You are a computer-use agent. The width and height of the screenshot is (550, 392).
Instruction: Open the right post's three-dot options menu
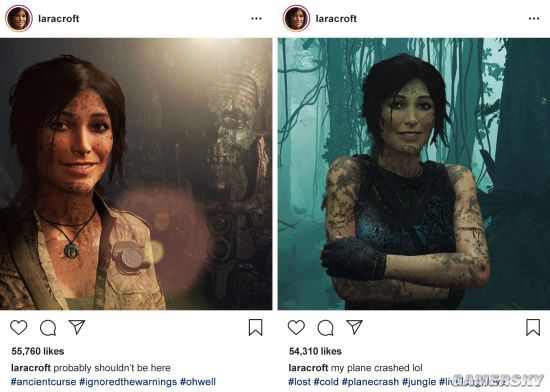click(x=534, y=19)
